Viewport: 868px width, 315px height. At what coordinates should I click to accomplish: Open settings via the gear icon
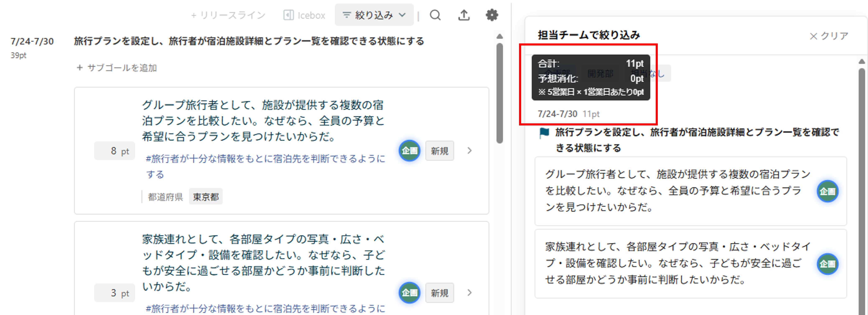click(492, 15)
